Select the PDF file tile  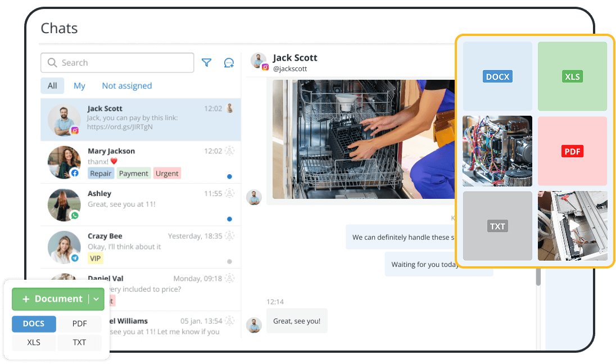tap(572, 151)
